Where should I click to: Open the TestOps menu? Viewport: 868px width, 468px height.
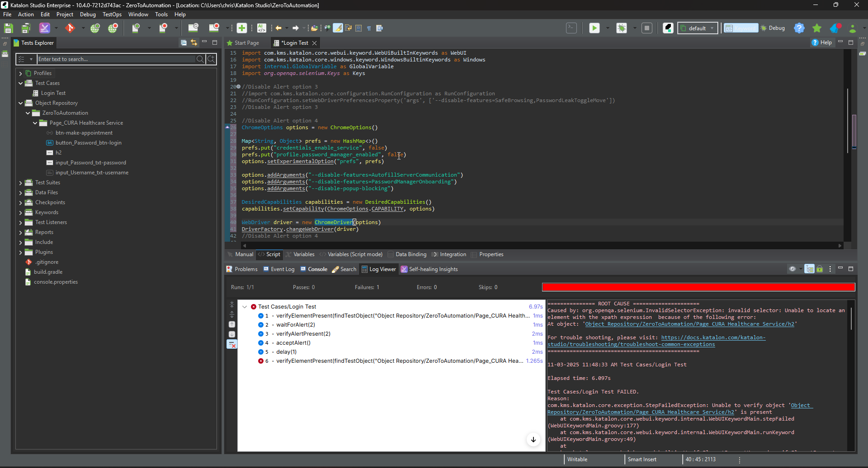(x=112, y=14)
